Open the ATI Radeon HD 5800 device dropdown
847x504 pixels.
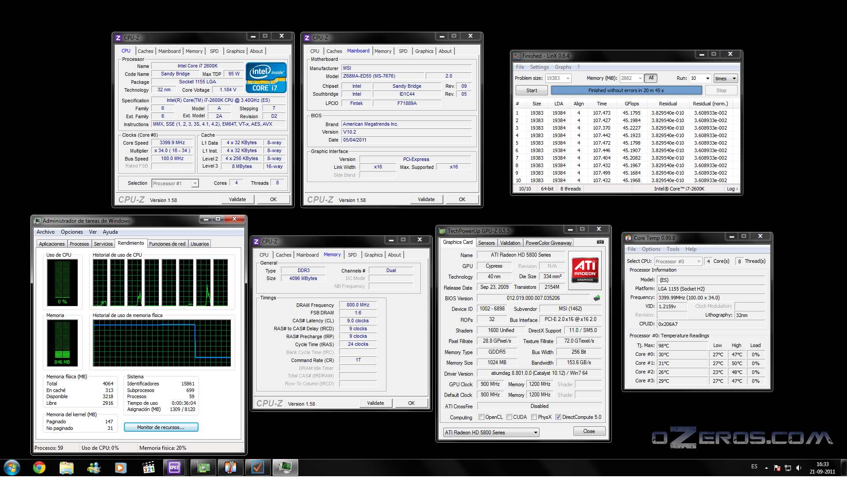491,433
